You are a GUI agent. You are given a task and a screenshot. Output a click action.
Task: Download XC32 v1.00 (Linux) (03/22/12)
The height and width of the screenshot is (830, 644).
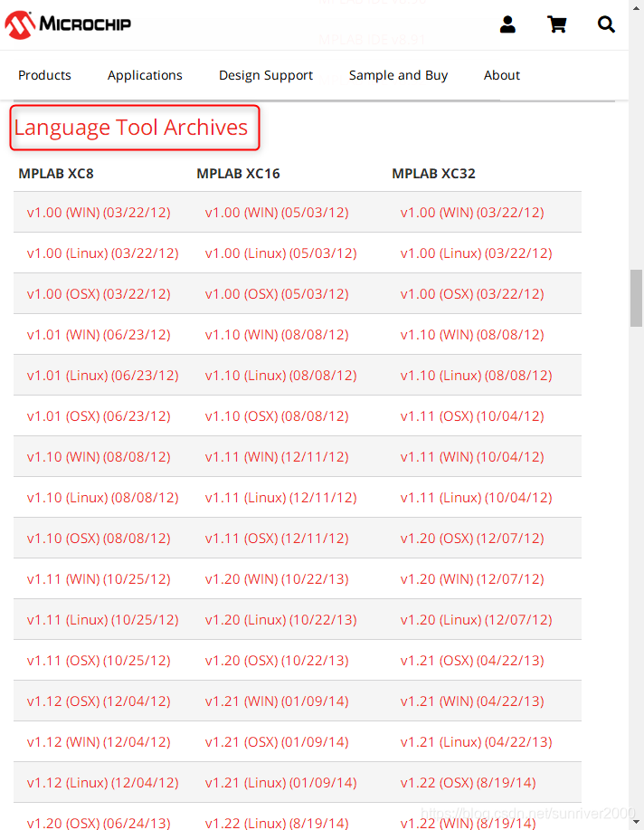[477, 253]
